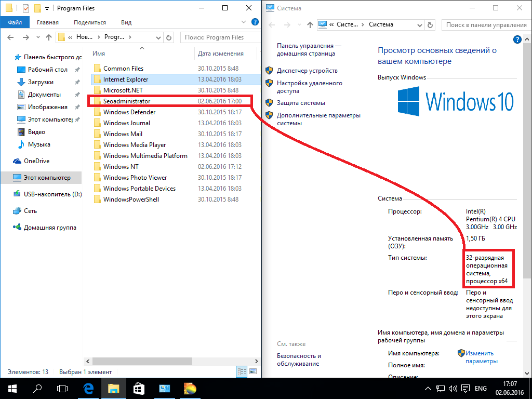This screenshot has height=399, width=532.
Task: Click the Изменить параметры link
Action: coord(481,357)
